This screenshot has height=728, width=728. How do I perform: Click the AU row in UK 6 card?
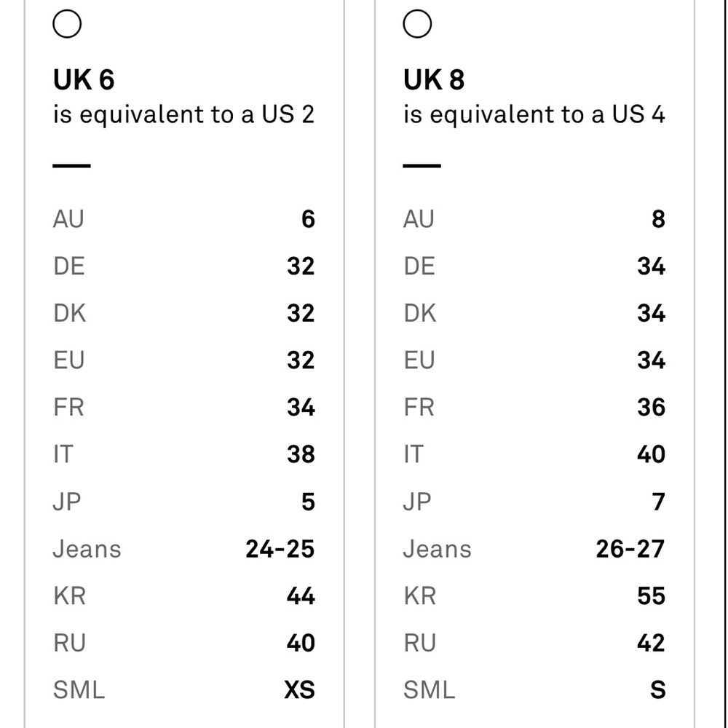coord(184,219)
